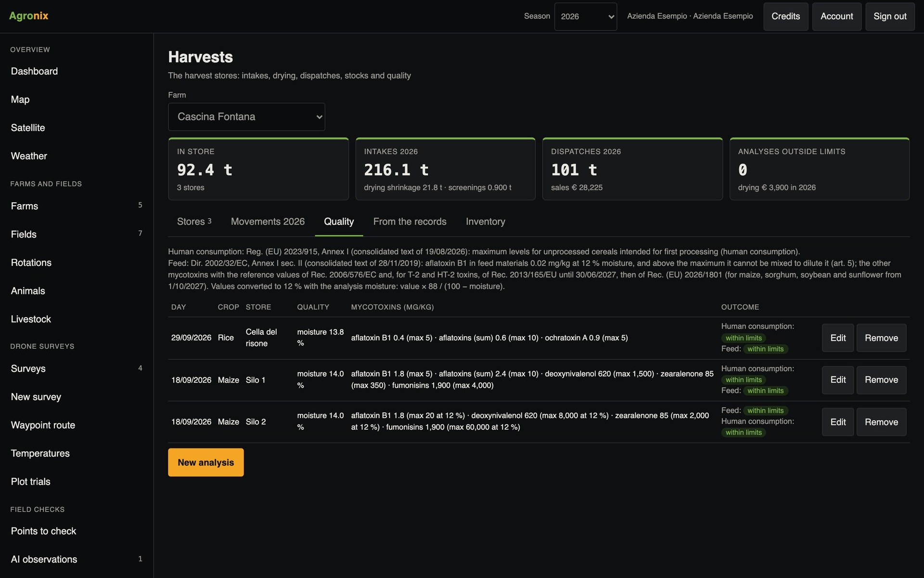Open Animals in the sidebar
Screen dimensions: 924x578
(77, 291)
